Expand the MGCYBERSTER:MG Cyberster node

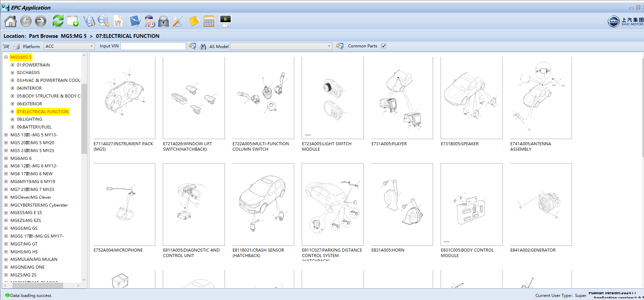6,205
